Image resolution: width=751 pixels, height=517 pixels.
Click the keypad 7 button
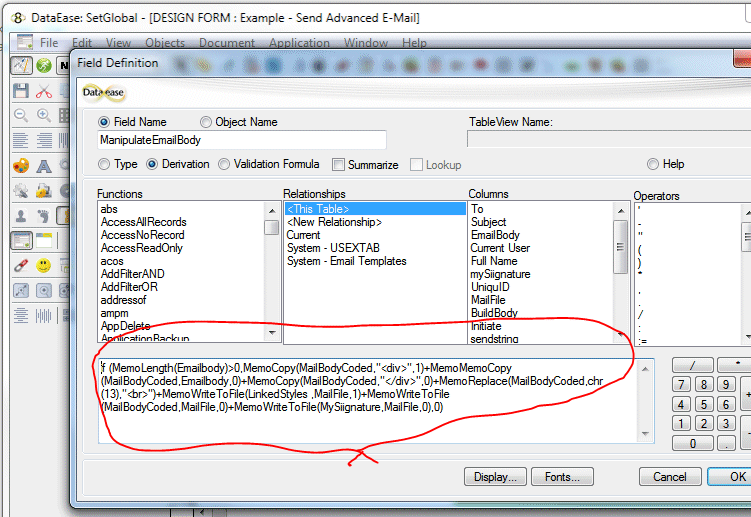point(682,384)
